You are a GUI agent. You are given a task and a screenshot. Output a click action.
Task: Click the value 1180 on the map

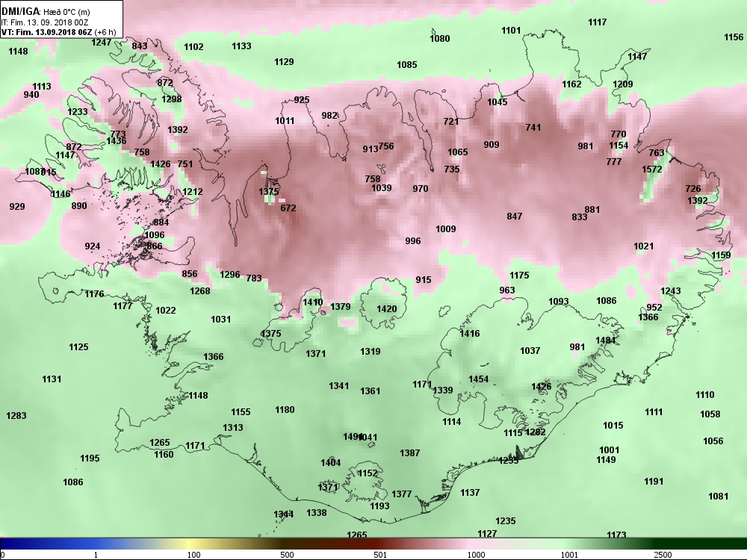[x=285, y=409]
